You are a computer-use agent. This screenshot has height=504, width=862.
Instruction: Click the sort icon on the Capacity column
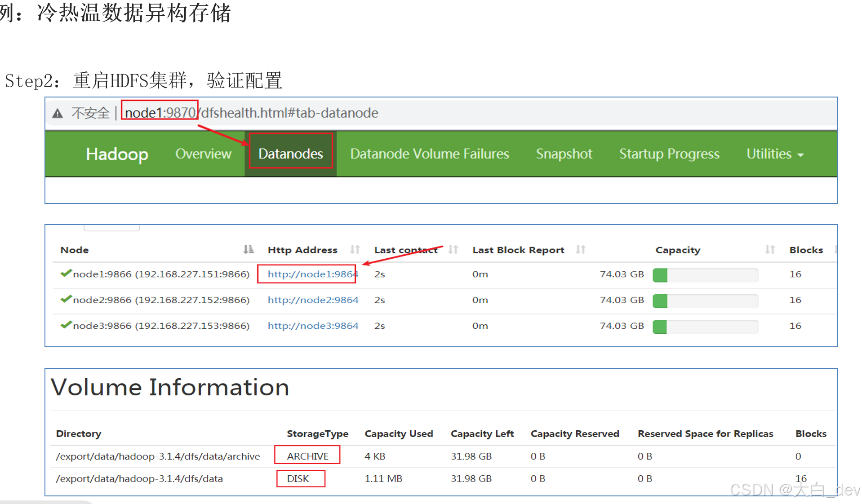pos(769,249)
